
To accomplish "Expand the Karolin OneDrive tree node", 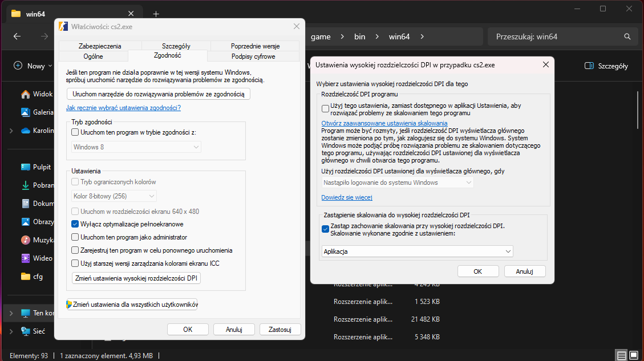I will pos(11,131).
